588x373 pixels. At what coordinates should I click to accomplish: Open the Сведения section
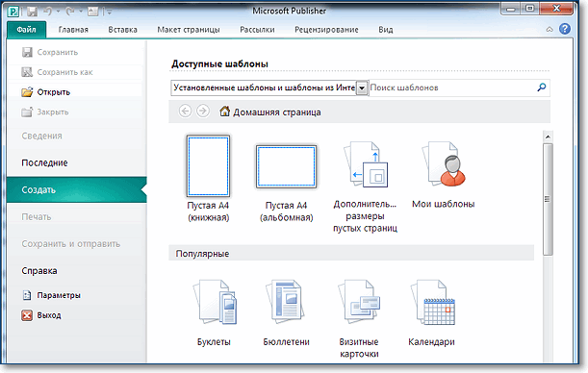41,136
